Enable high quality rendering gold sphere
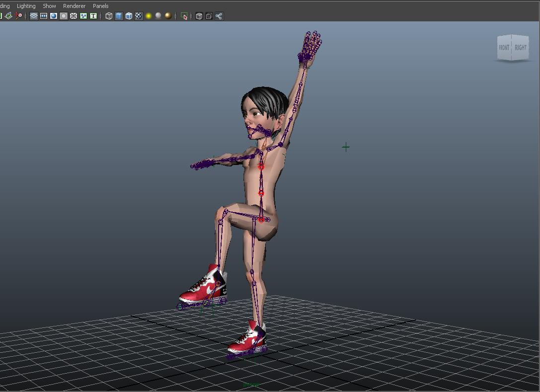The width and height of the screenshot is (540, 392). coord(168,15)
